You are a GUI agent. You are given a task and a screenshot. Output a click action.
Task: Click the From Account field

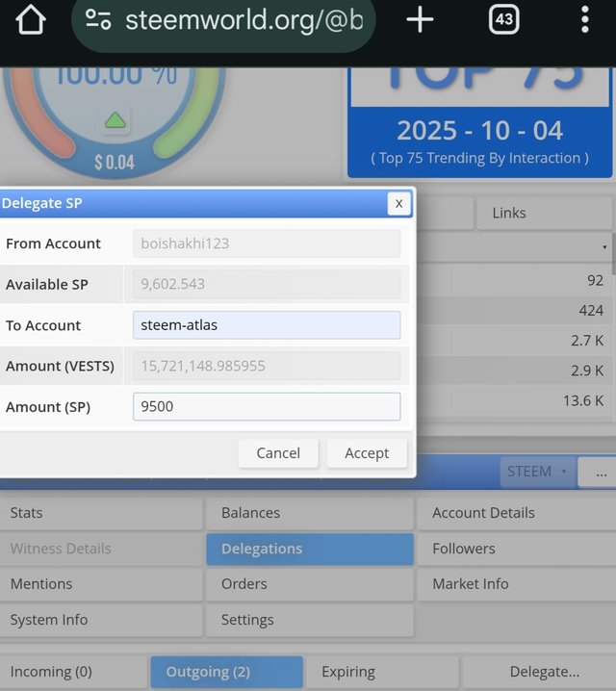[x=267, y=243]
